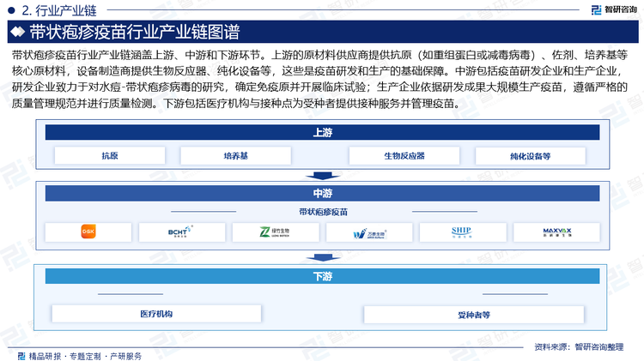
Task: Select the 培养基 box
Action: click(236, 156)
